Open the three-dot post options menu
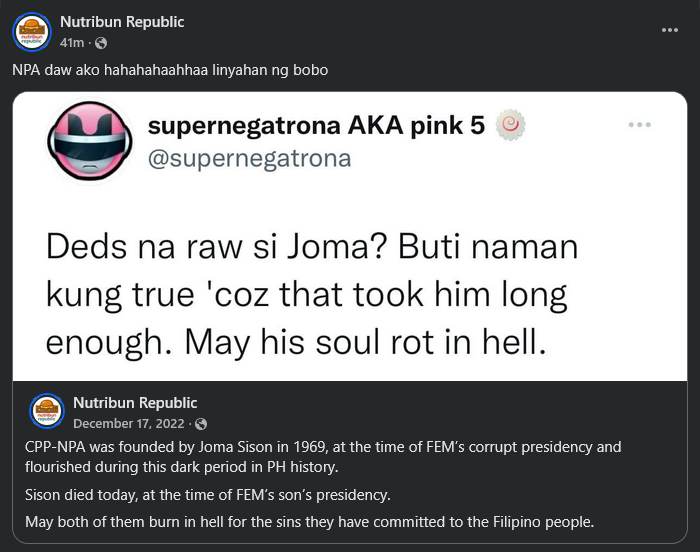This screenshot has height=552, width=700. [670, 31]
